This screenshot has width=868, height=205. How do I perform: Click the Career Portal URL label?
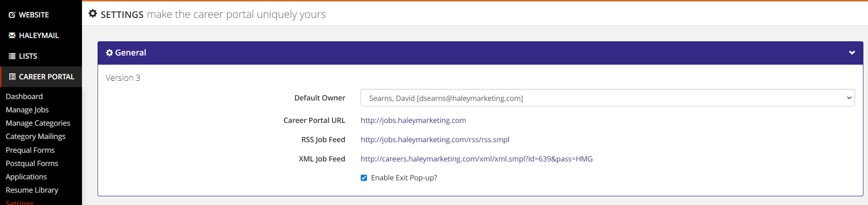[314, 120]
